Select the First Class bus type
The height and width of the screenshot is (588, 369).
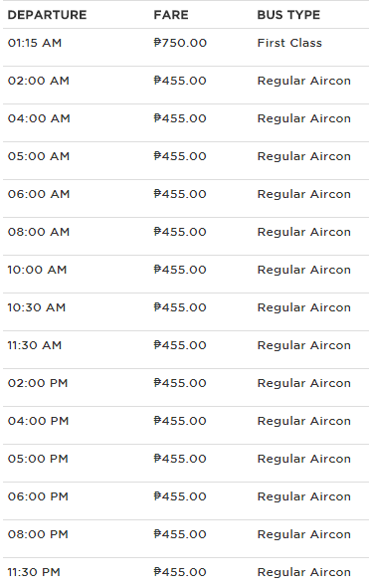coord(289,43)
